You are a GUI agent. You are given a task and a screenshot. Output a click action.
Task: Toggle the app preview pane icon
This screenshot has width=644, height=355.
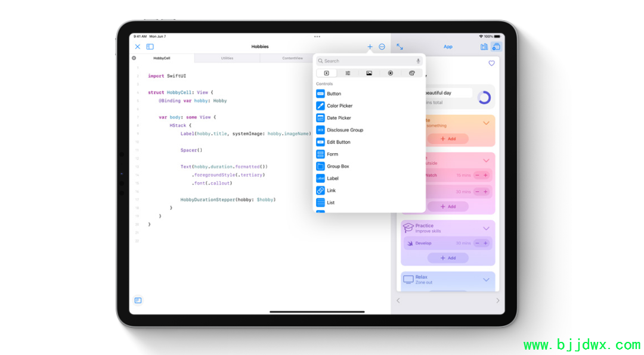point(496,47)
